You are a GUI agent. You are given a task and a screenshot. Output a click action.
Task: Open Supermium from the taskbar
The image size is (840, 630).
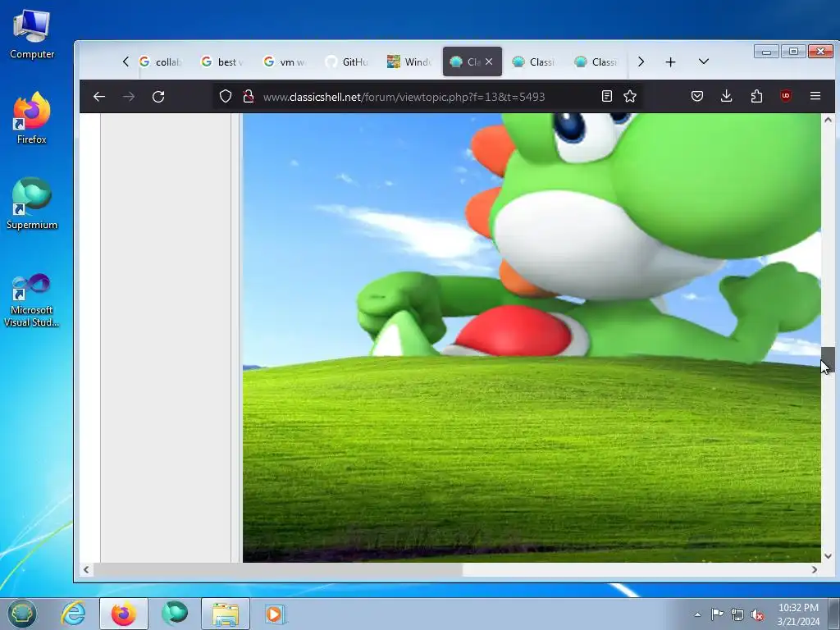coord(175,614)
